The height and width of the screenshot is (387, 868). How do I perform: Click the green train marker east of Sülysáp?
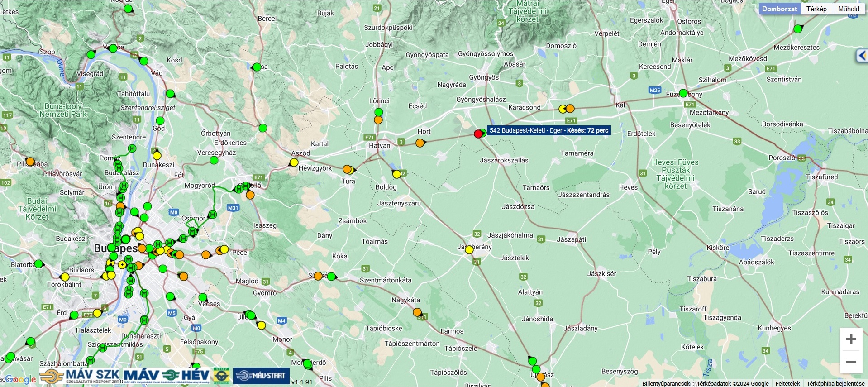331,276
